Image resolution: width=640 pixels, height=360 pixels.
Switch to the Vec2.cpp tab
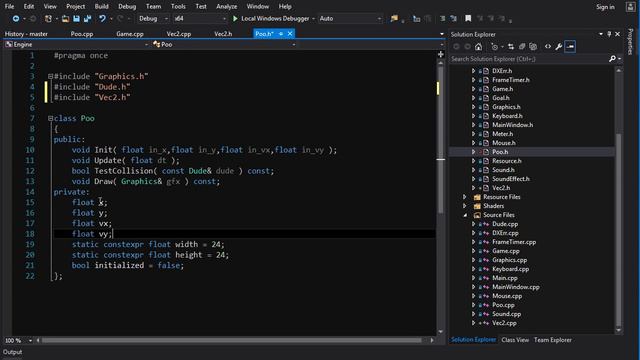coord(179,34)
